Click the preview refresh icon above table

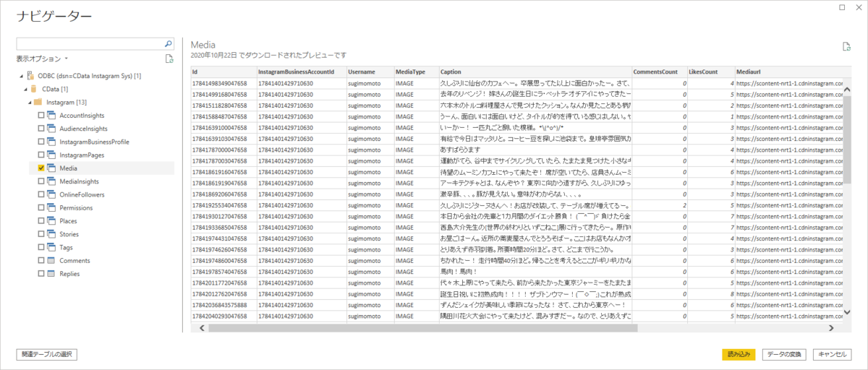click(846, 47)
